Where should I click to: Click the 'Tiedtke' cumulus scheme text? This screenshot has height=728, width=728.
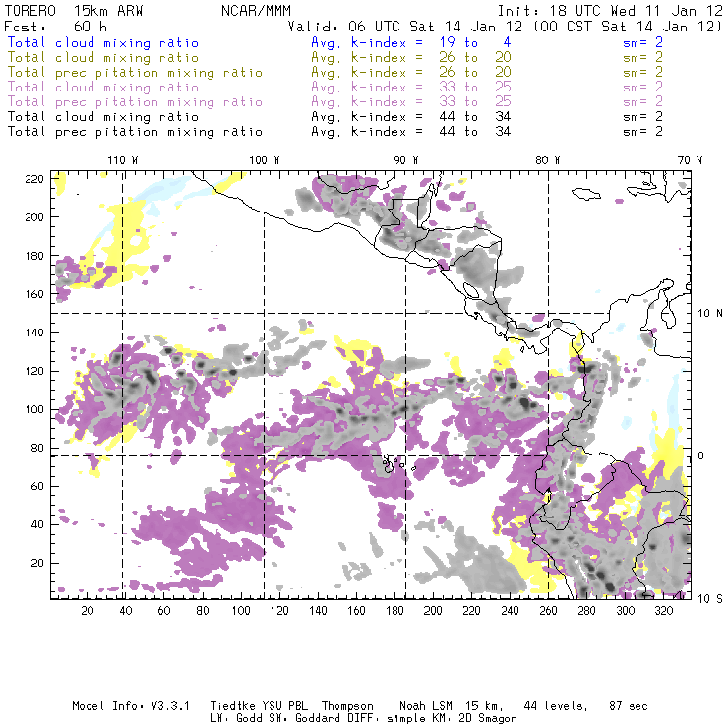coord(232,706)
